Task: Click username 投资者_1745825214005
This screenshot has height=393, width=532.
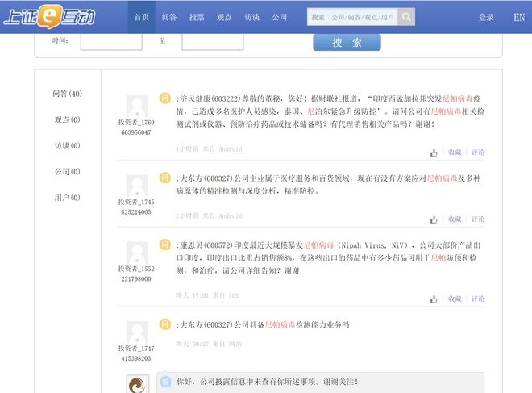Action: pyautogui.click(x=136, y=207)
